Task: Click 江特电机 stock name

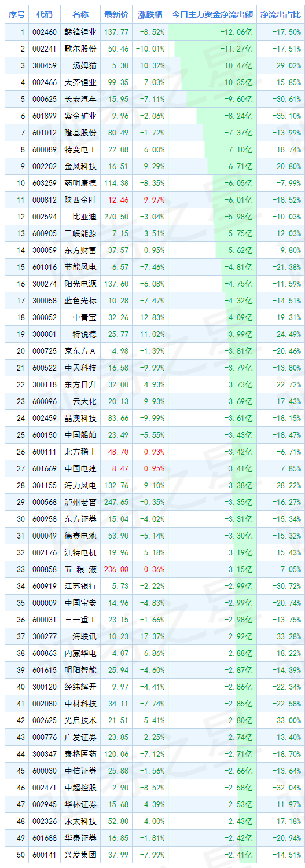Action: (80, 552)
